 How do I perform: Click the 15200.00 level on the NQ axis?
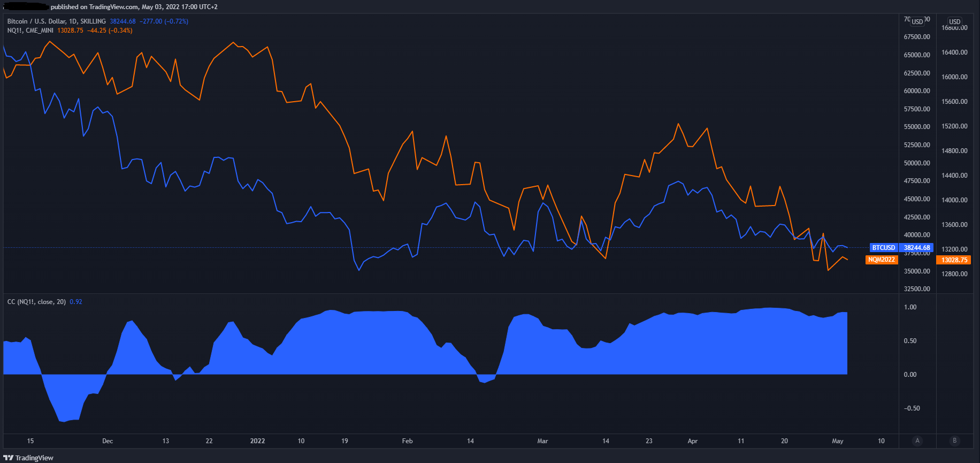pos(954,126)
